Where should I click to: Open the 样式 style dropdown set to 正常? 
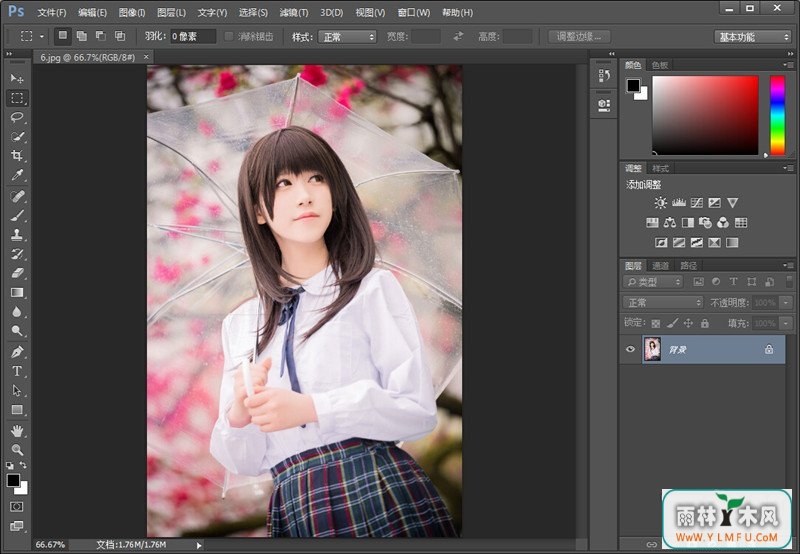pos(347,37)
